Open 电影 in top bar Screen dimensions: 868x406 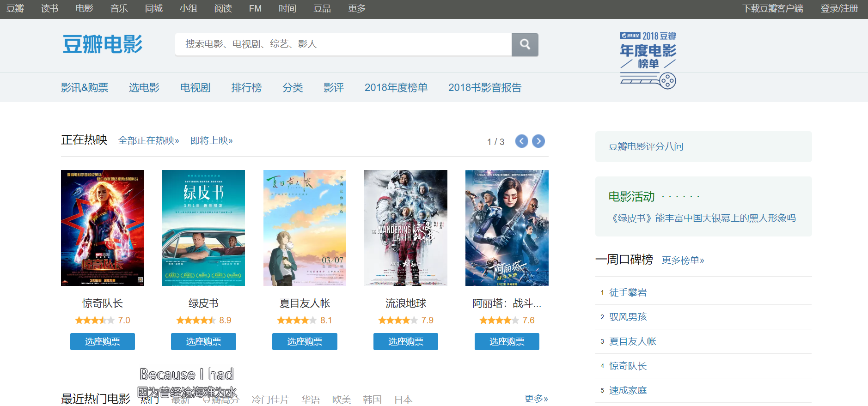[x=85, y=8]
